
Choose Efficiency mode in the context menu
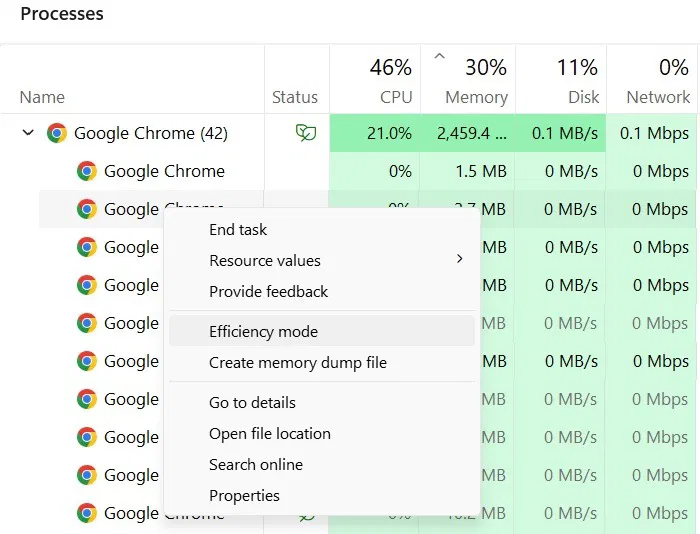click(263, 331)
